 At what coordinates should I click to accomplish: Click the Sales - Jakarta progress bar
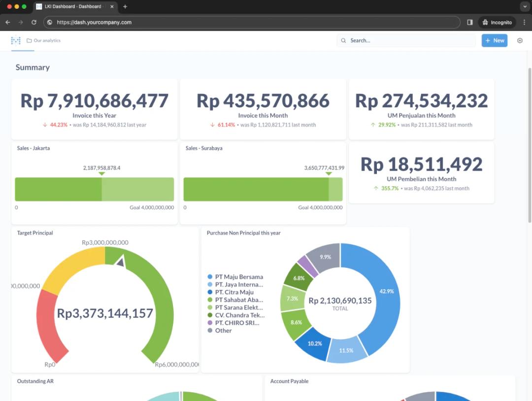pos(94,189)
